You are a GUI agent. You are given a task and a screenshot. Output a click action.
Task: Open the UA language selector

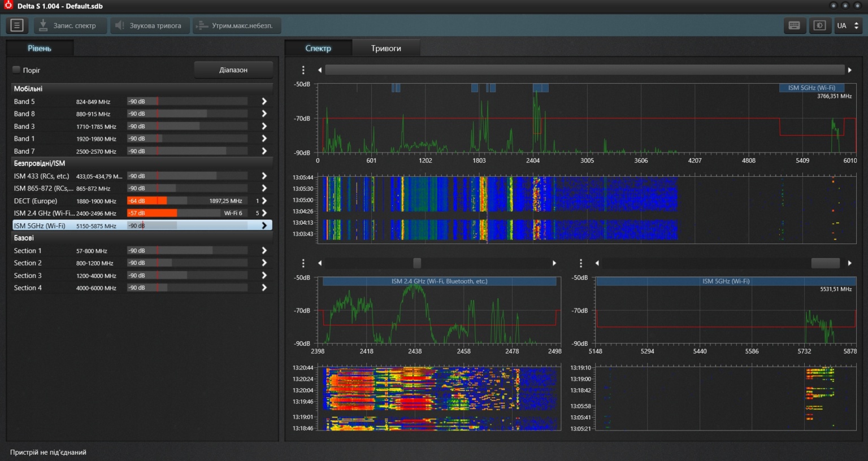[x=848, y=25]
